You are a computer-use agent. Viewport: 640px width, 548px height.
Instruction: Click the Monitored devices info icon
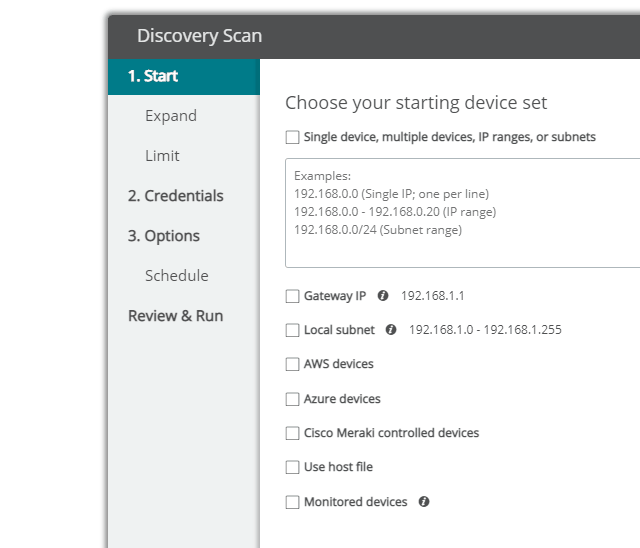[x=424, y=501]
